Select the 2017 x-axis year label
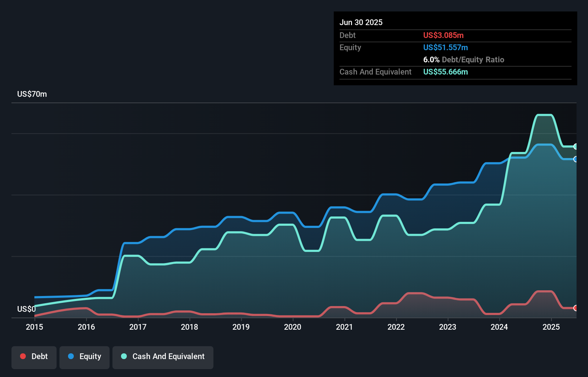This screenshot has width=588, height=377. coord(138,327)
